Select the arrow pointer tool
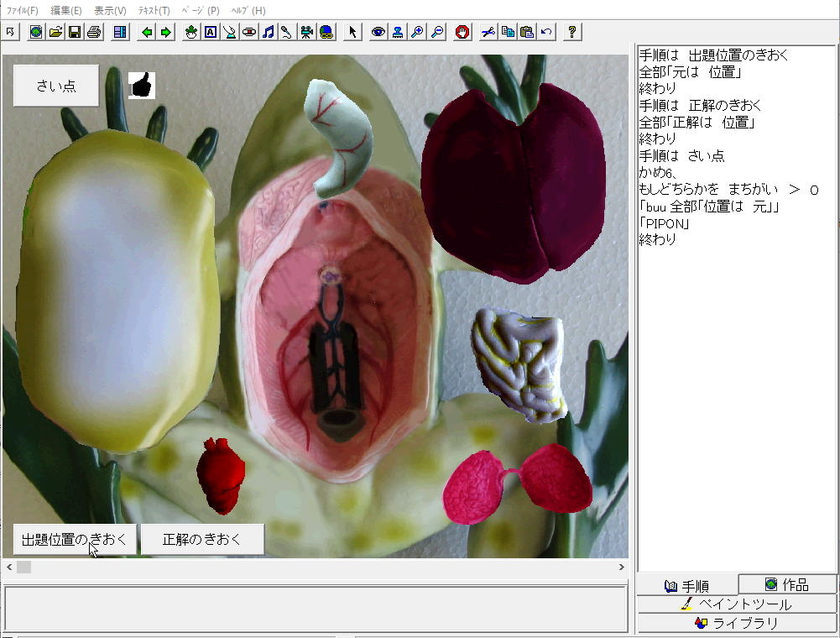 pyautogui.click(x=352, y=32)
